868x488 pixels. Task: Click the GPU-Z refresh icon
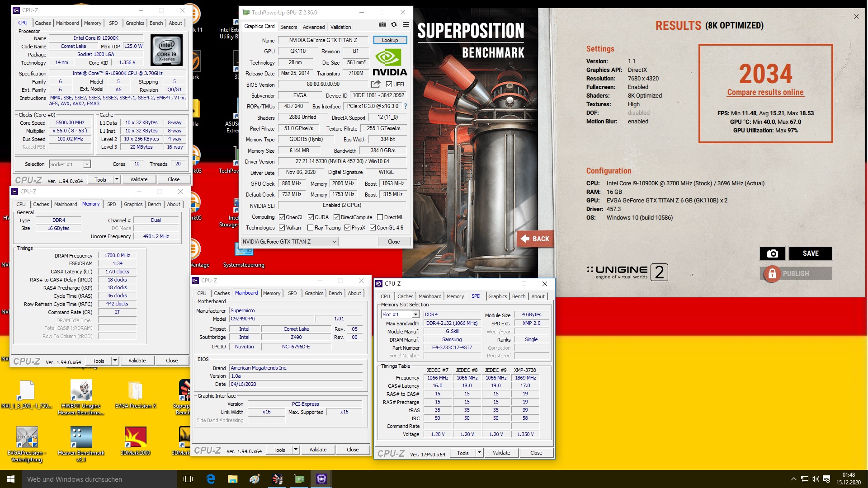pyautogui.click(x=394, y=24)
